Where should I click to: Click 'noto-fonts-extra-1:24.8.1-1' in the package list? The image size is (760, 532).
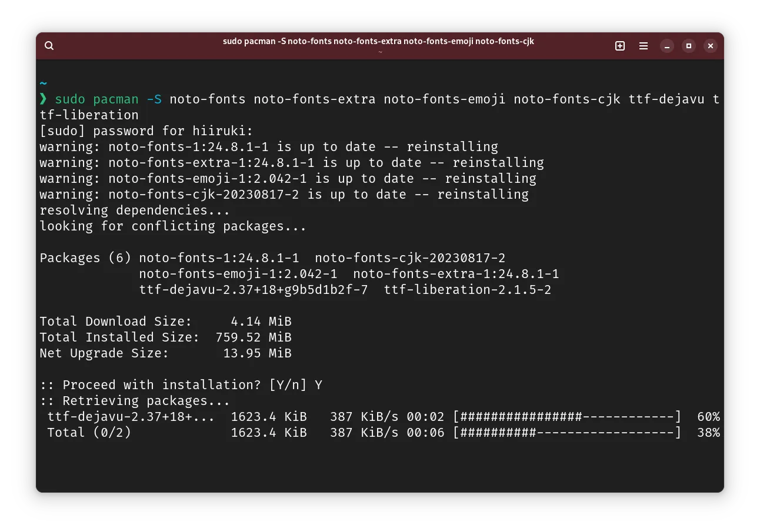(x=456, y=273)
